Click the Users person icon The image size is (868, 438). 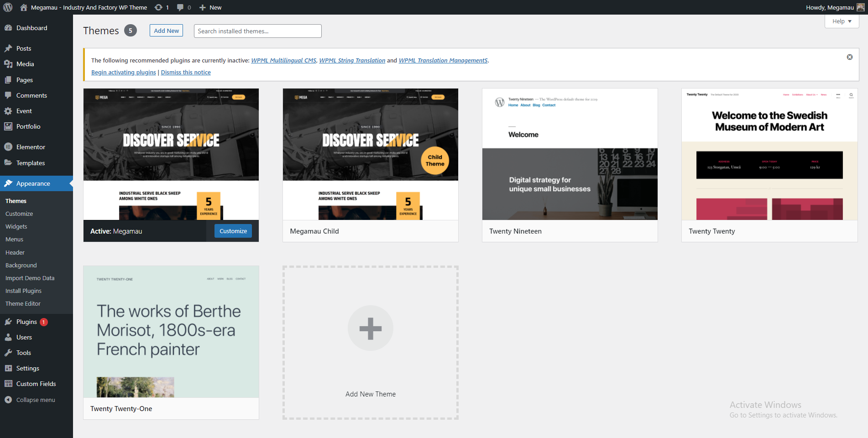point(8,337)
